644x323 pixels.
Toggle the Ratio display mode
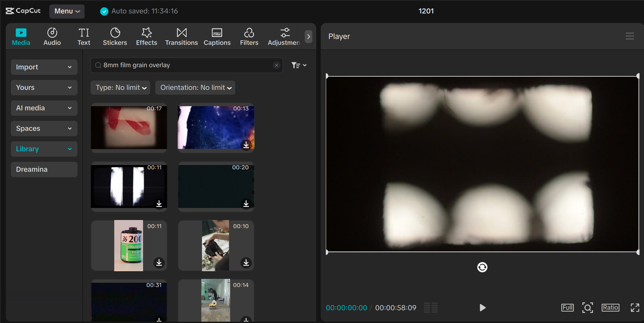(x=610, y=308)
